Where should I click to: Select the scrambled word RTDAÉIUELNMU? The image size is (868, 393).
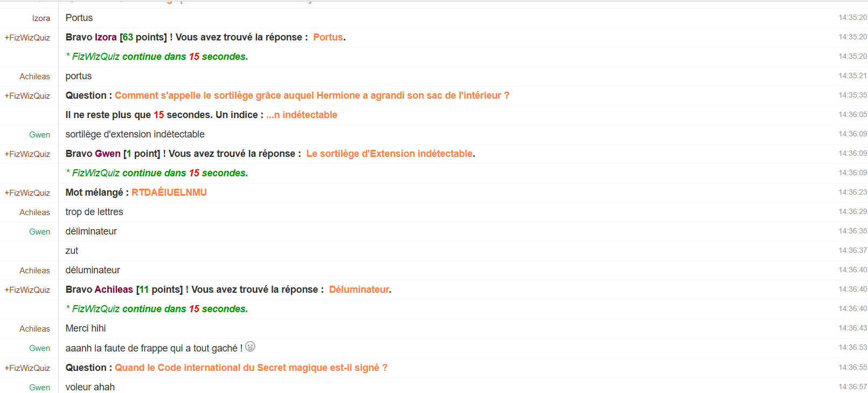(169, 192)
